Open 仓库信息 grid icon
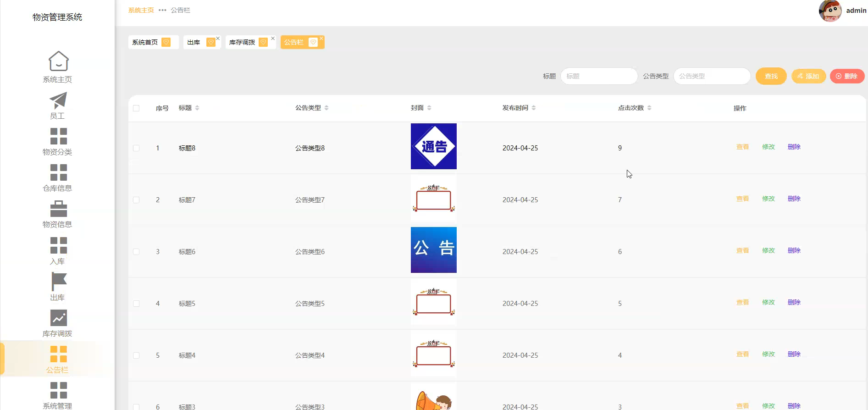The image size is (868, 410). tap(58, 172)
